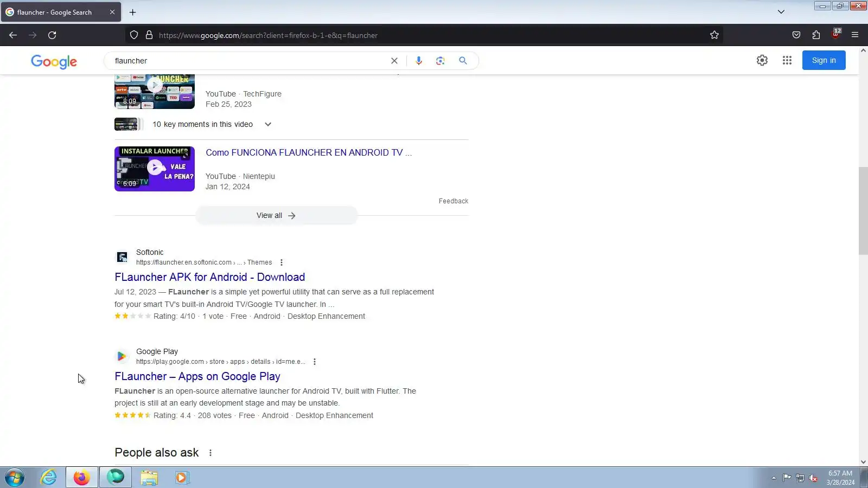
Task: Open the Firefox extensions menu
Action: pos(816,35)
